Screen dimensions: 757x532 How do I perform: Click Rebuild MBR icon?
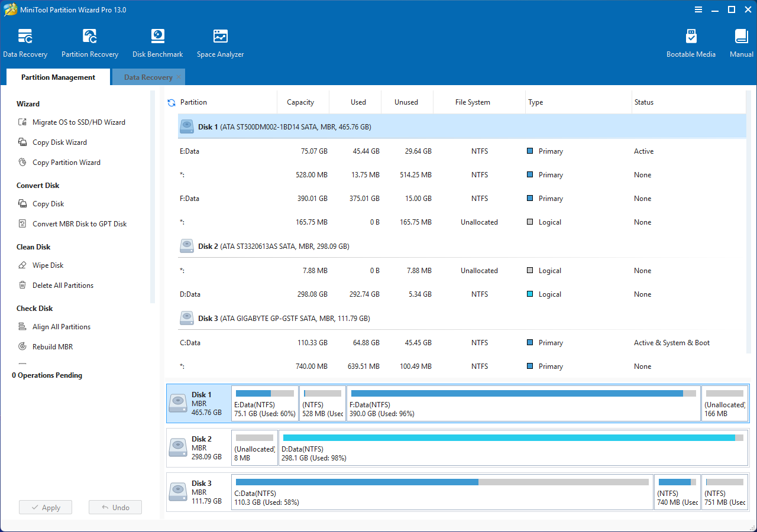point(22,347)
